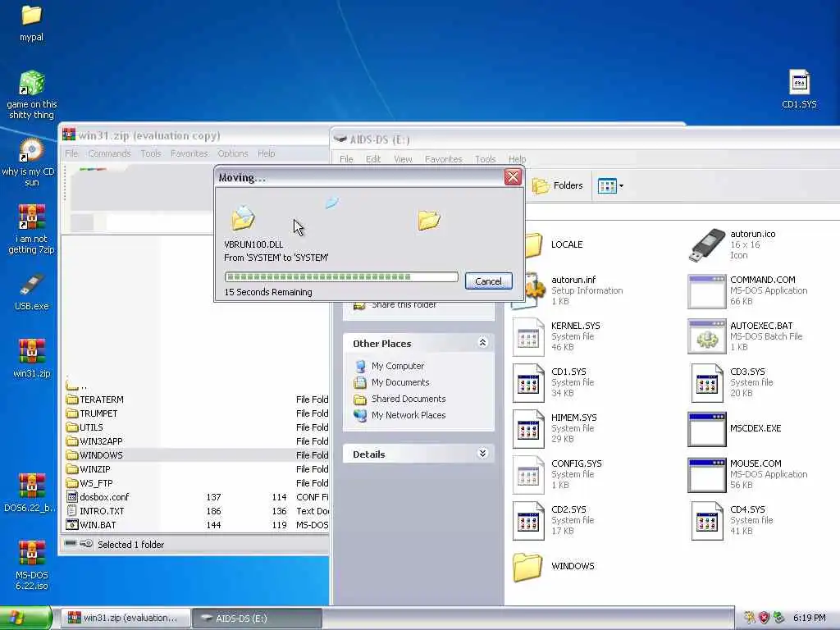
Task: Select autorun.inf Setup Information file
Action: [x=569, y=290]
